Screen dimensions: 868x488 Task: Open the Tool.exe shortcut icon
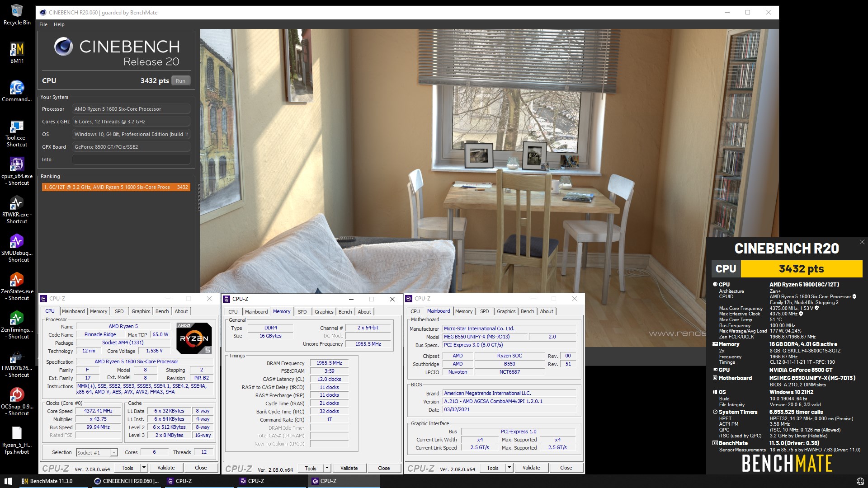pos(17,133)
